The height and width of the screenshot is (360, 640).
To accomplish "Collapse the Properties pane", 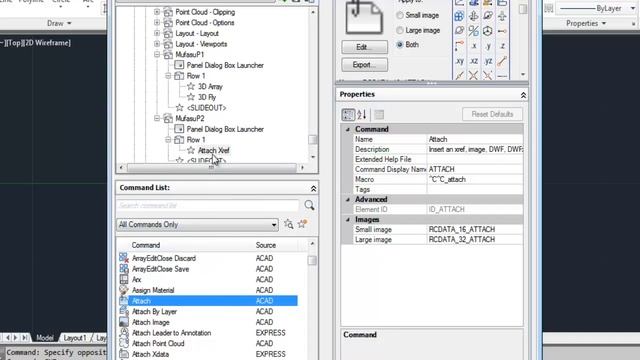I will point(523,95).
